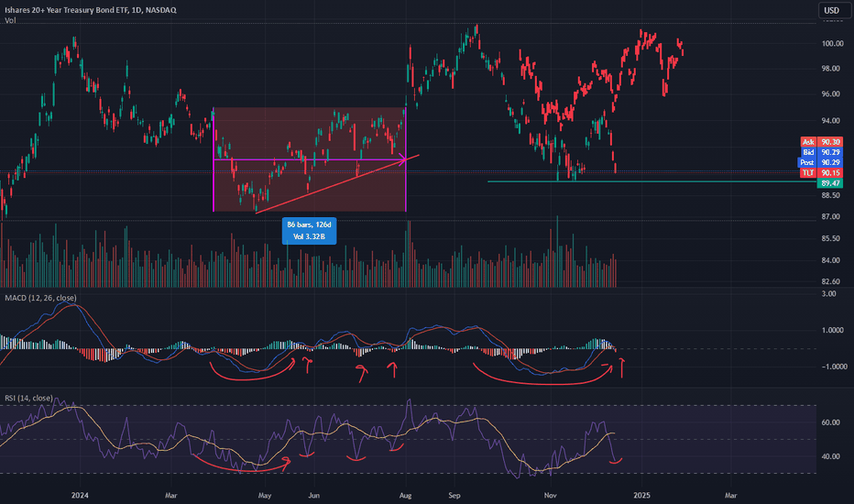Click the Post 90.29 price label
The width and height of the screenshot is (854, 504).
[x=820, y=162]
